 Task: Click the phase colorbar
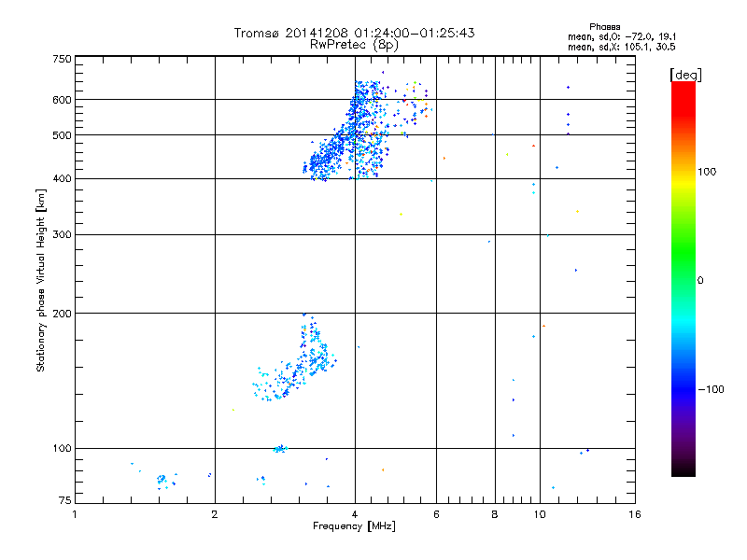[684, 279]
